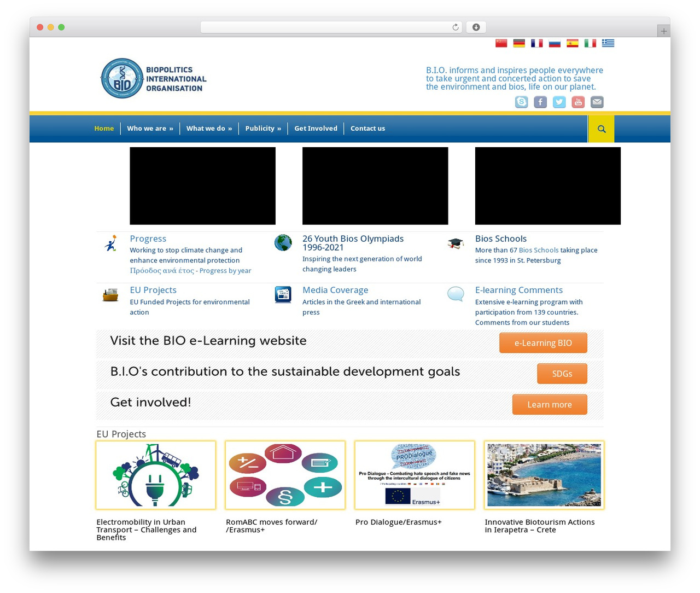Image resolution: width=700 pixels, height=593 pixels.
Task: Open the EU Projects heading link
Action: click(153, 290)
